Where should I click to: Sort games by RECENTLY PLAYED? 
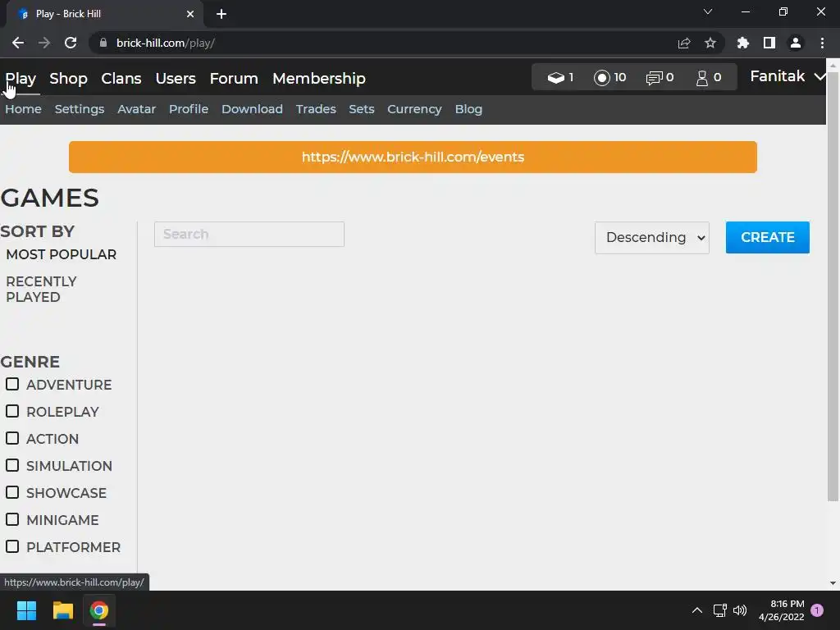pos(41,290)
